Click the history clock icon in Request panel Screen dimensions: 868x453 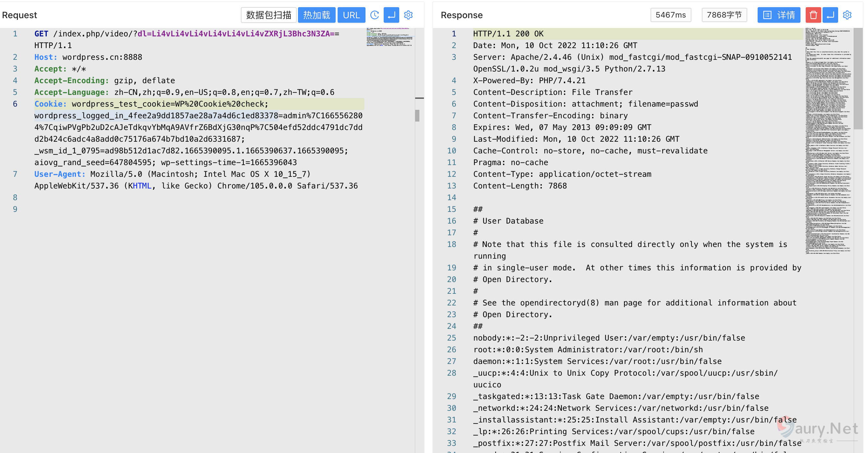point(374,15)
